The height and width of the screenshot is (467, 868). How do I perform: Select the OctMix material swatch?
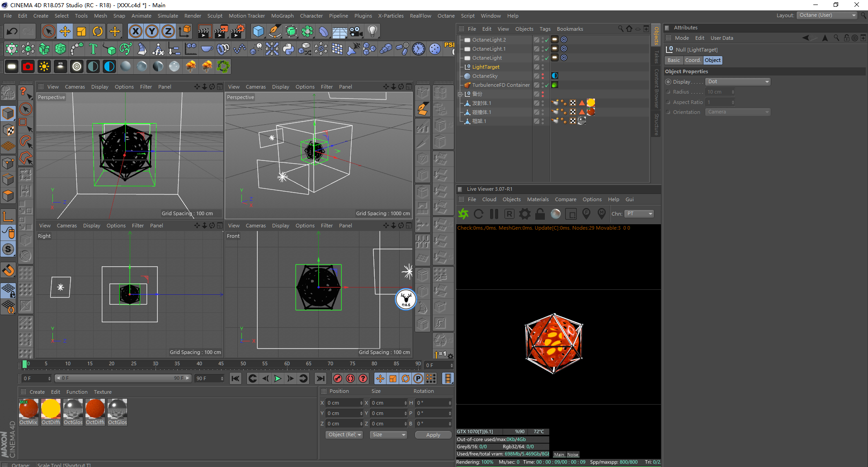28,412
